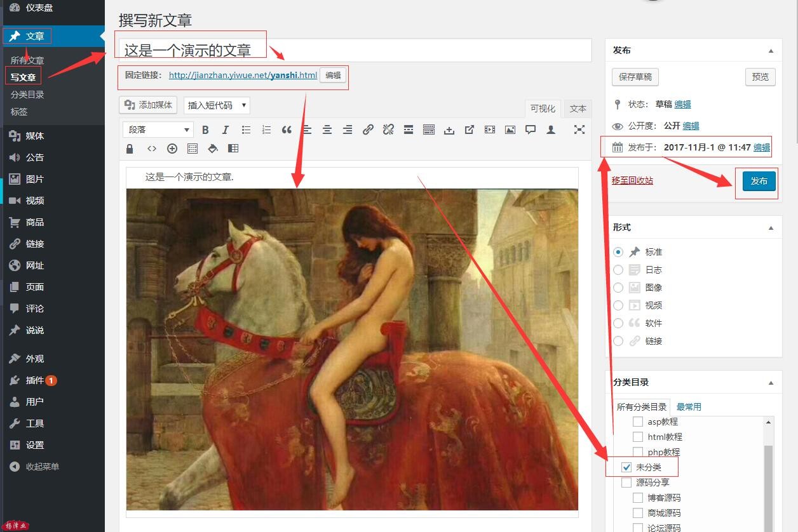Click the code brackets icon
The image size is (798, 532).
click(x=152, y=149)
